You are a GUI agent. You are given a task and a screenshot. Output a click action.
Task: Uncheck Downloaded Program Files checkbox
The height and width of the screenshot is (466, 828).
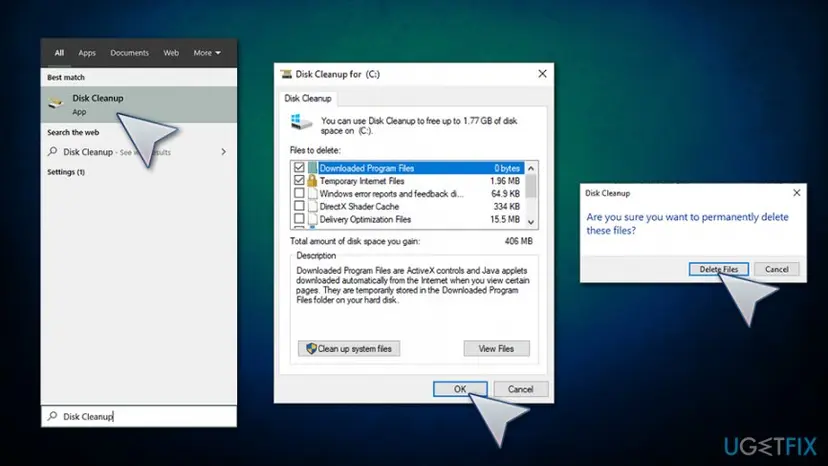[x=299, y=167]
